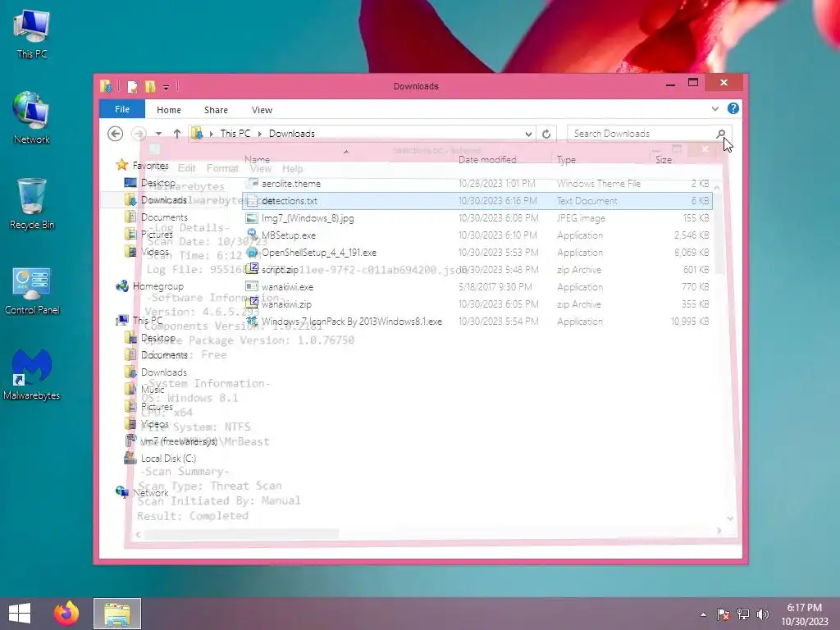
Task: Select the detections.txt file
Action: (477, 201)
